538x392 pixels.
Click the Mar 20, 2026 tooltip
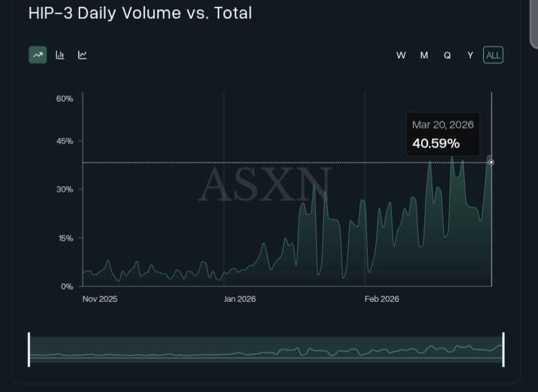pyautogui.click(x=443, y=134)
